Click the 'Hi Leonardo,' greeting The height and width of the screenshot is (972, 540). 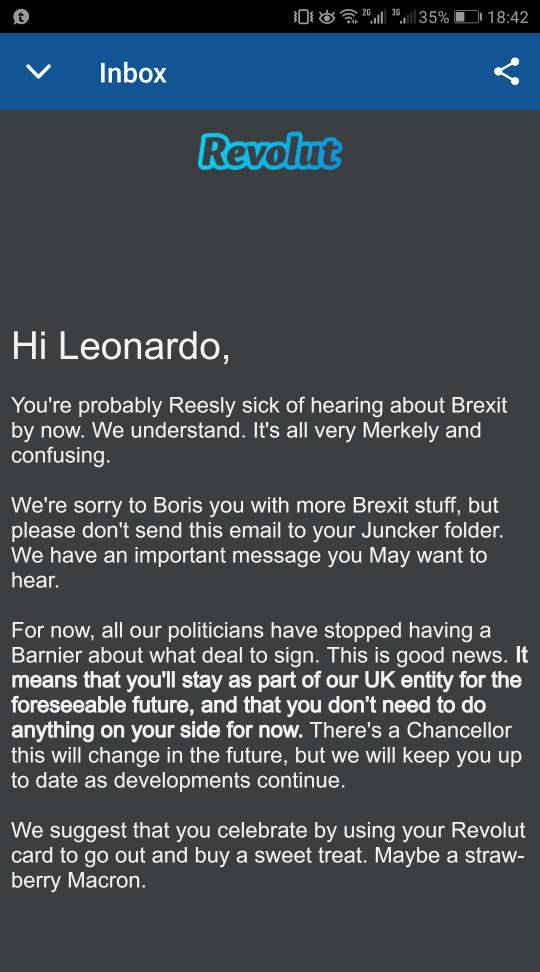[x=121, y=346]
